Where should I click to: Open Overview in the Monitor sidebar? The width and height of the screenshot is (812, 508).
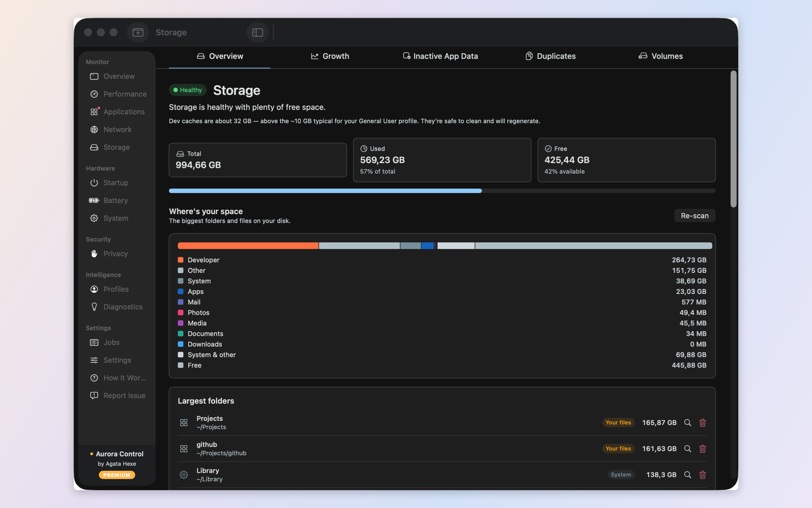click(x=117, y=76)
